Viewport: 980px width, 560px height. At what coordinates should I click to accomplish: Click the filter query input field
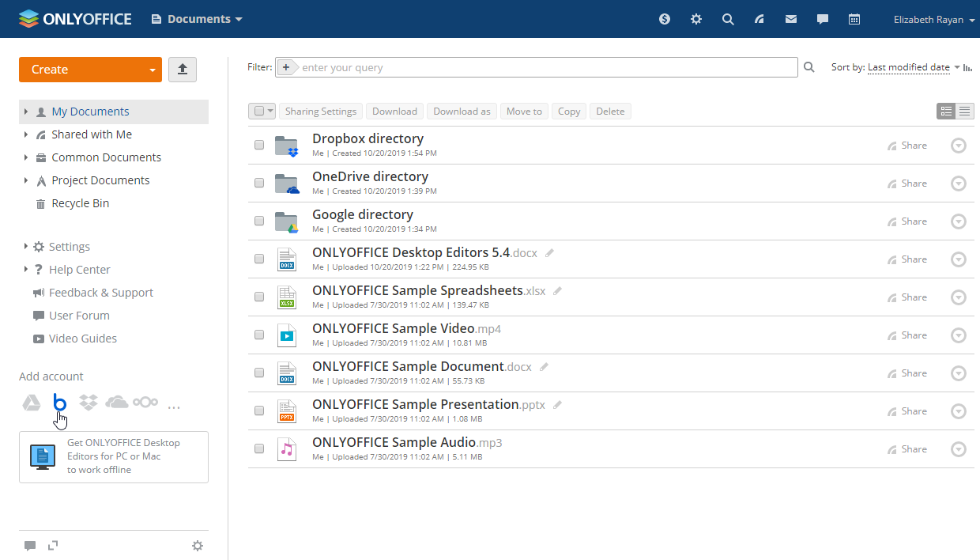pos(547,67)
